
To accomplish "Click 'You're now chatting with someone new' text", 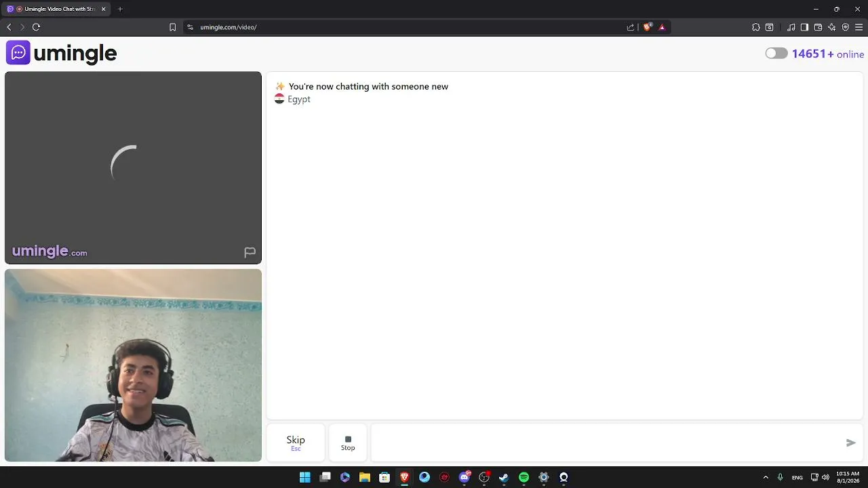I will (x=368, y=86).
